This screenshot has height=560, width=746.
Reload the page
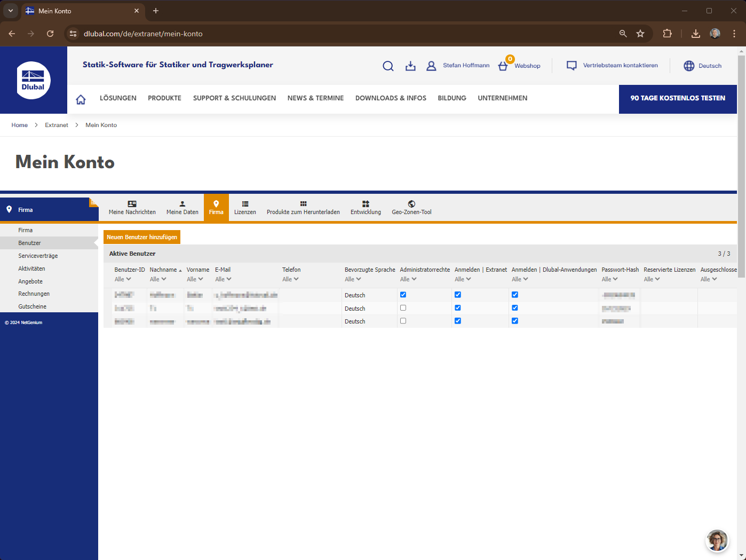(x=50, y=34)
